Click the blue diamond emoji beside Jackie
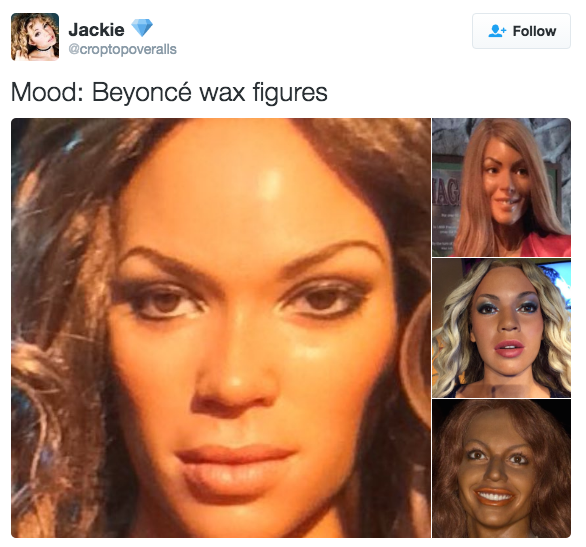Viewport: 586px width, 547px height. [x=142, y=28]
